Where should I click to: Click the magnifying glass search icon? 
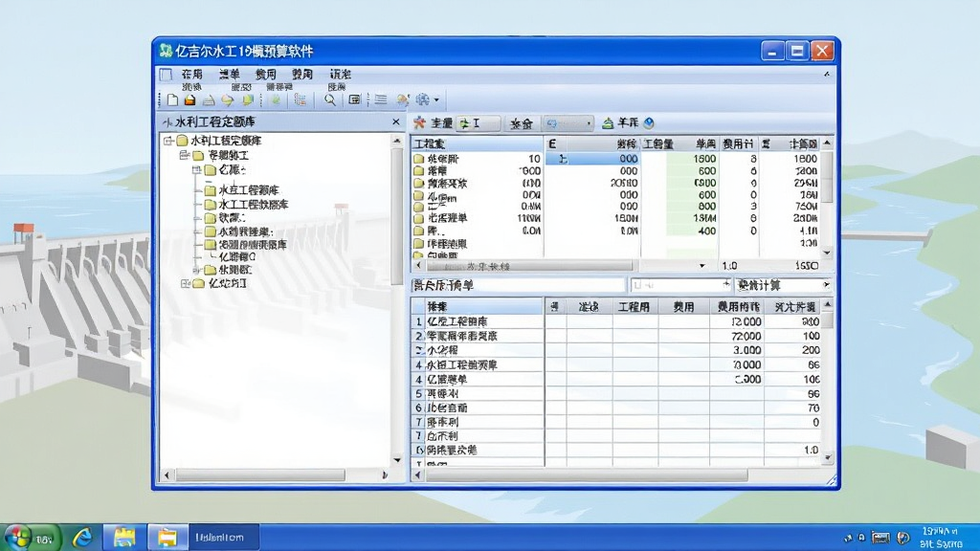click(329, 99)
